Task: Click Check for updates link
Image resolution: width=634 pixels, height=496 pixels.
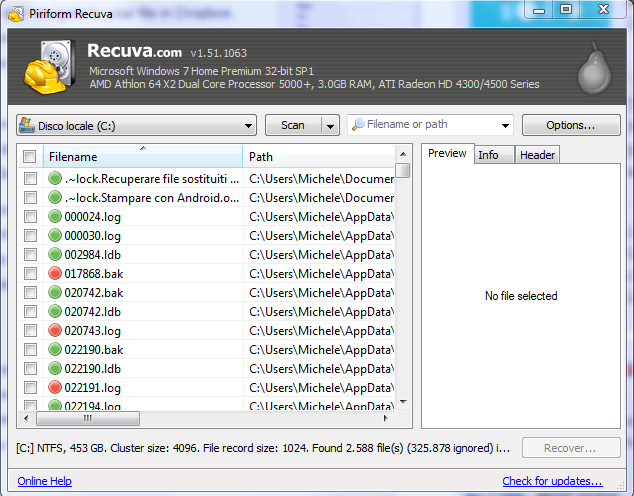Action: (552, 481)
